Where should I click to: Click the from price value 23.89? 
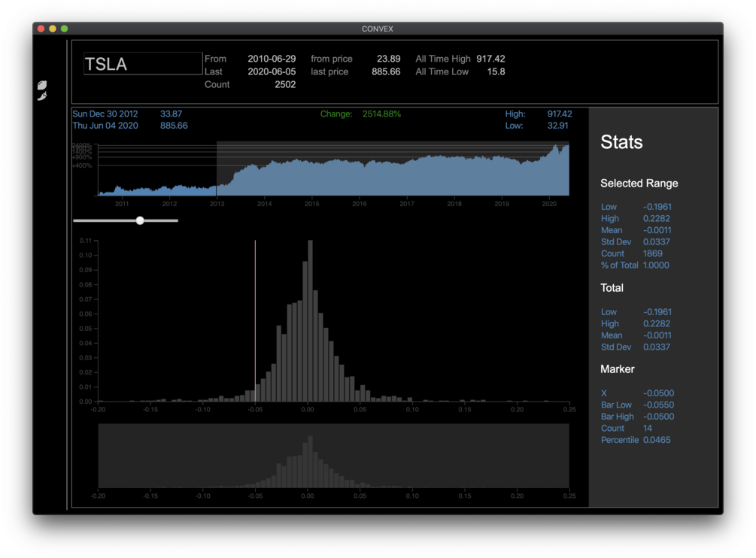click(x=389, y=59)
